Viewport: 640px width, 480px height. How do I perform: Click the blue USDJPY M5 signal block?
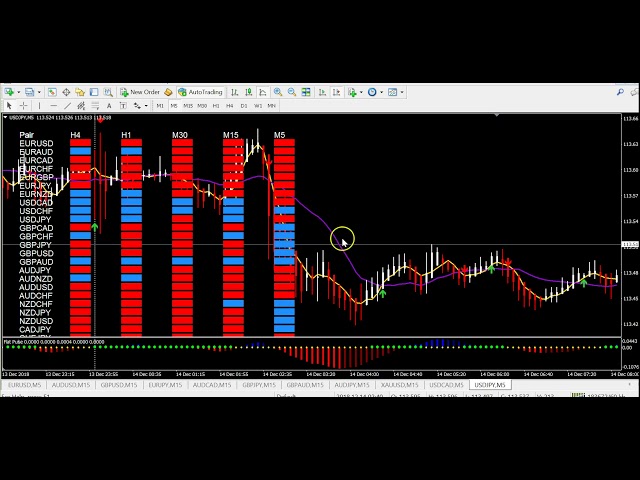coord(284,219)
